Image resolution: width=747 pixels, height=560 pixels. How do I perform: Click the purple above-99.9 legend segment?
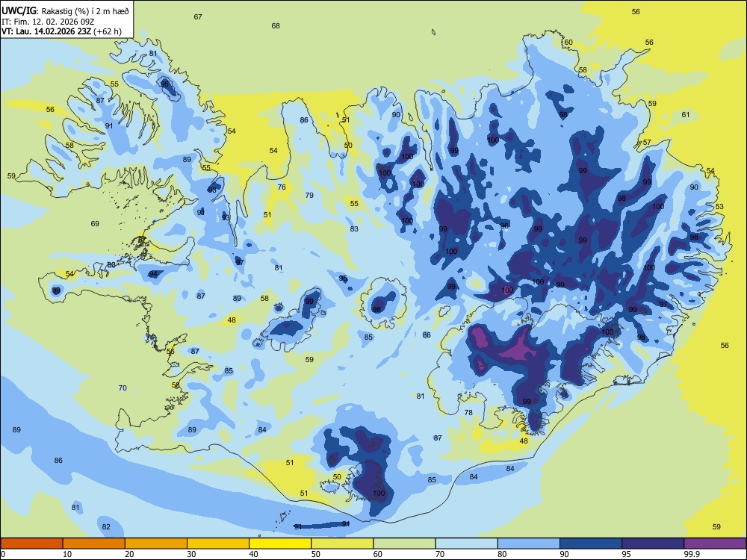click(715, 544)
